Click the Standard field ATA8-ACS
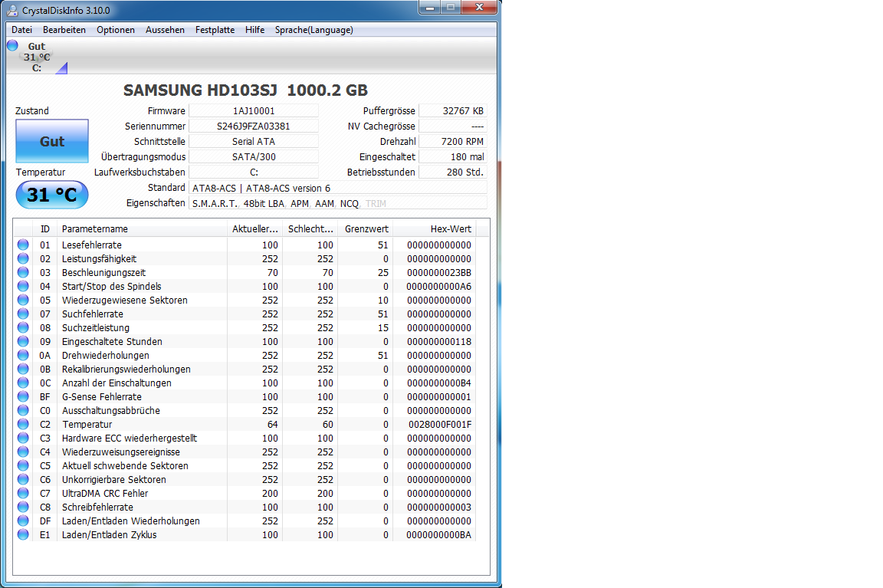The height and width of the screenshot is (588, 883). [x=338, y=188]
